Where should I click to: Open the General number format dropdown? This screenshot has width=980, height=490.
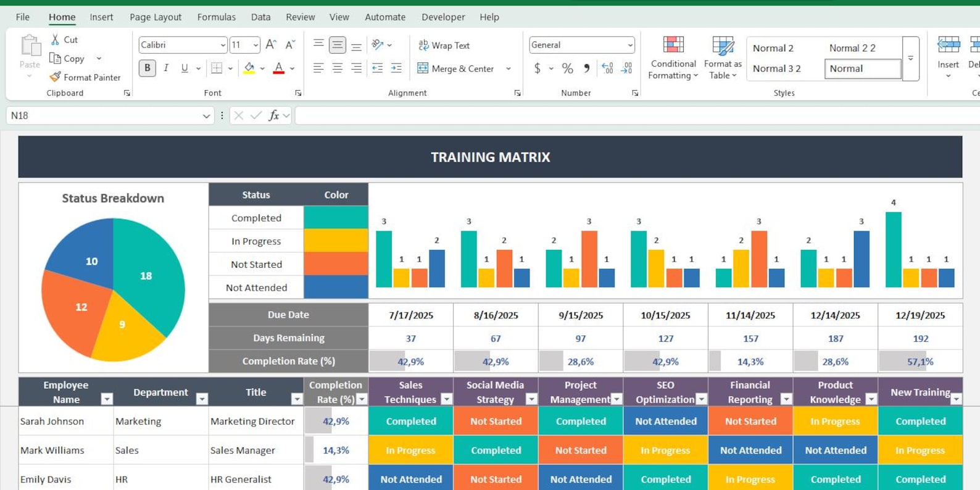(629, 45)
